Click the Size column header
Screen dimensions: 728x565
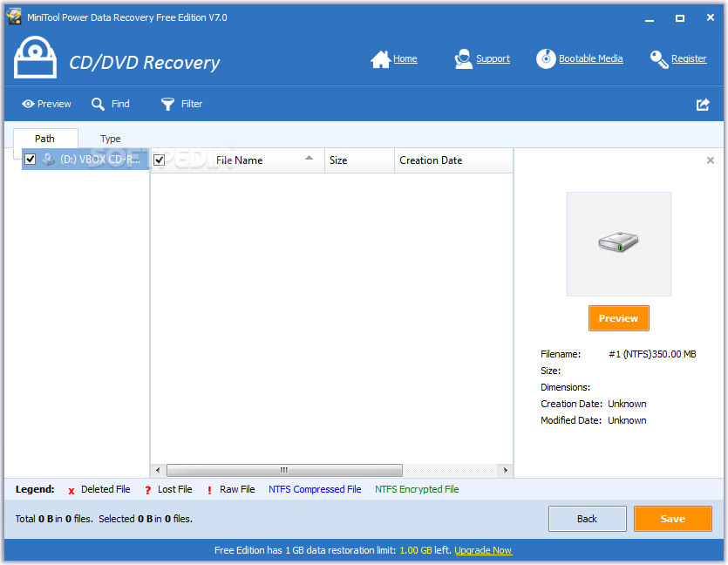(x=359, y=160)
